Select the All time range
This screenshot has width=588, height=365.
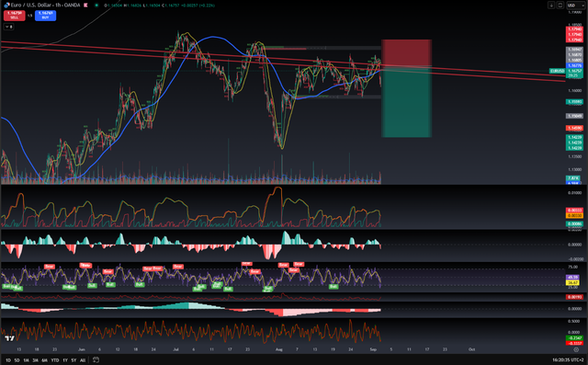tap(83, 360)
